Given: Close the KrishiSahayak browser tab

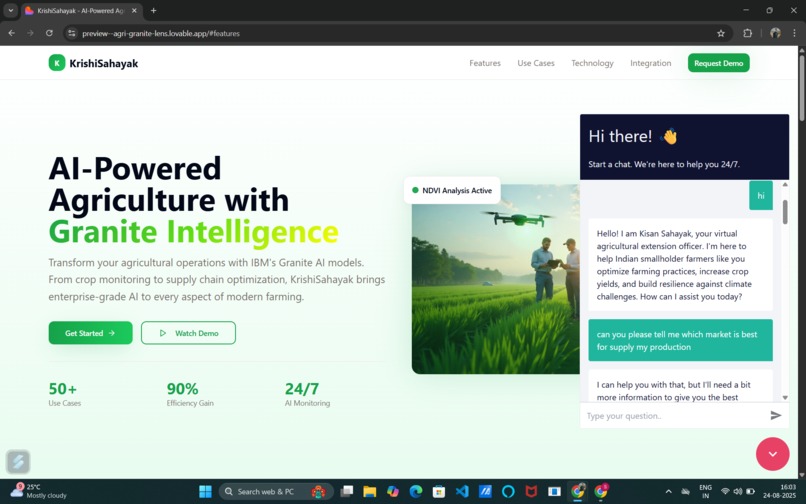Looking at the screenshot, I should [134, 10].
